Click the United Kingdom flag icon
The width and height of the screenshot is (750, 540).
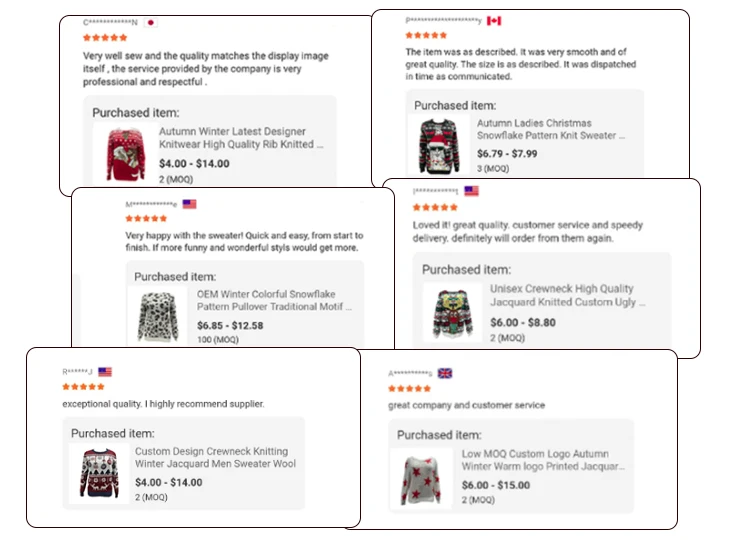tap(445, 373)
